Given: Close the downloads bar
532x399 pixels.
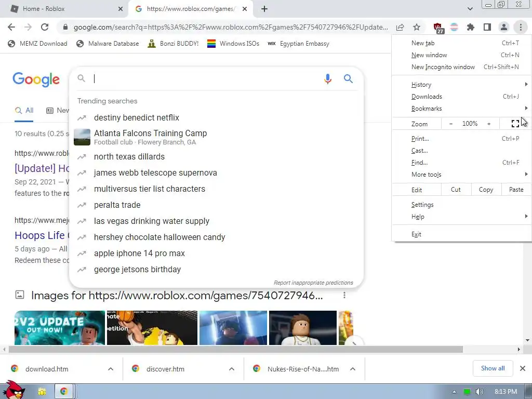Looking at the screenshot, I should [523, 368].
